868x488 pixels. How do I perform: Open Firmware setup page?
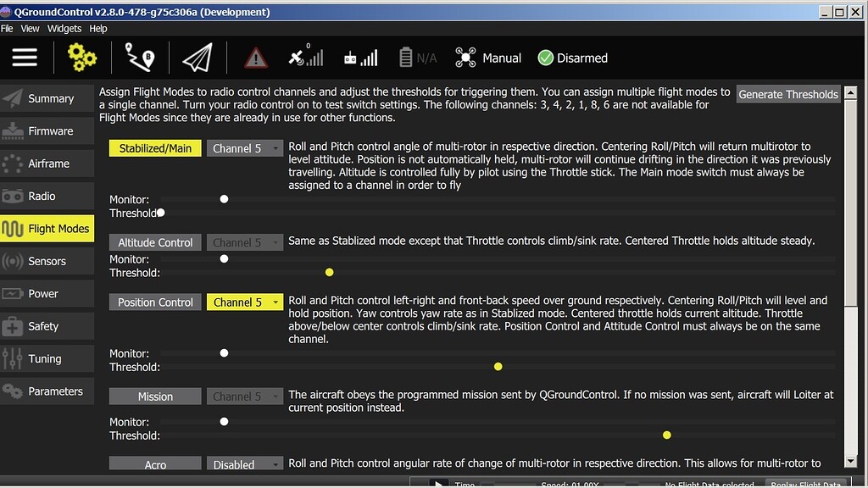[47, 131]
